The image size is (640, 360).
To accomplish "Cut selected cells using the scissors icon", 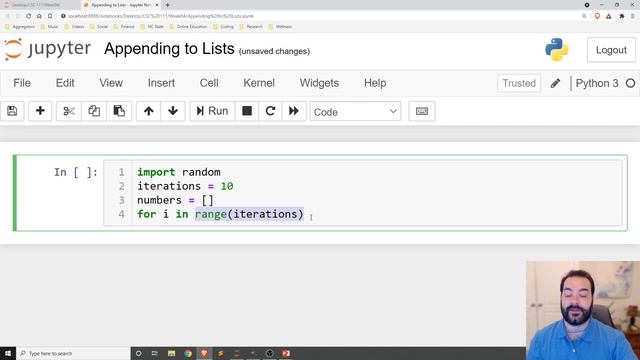I will (x=69, y=111).
